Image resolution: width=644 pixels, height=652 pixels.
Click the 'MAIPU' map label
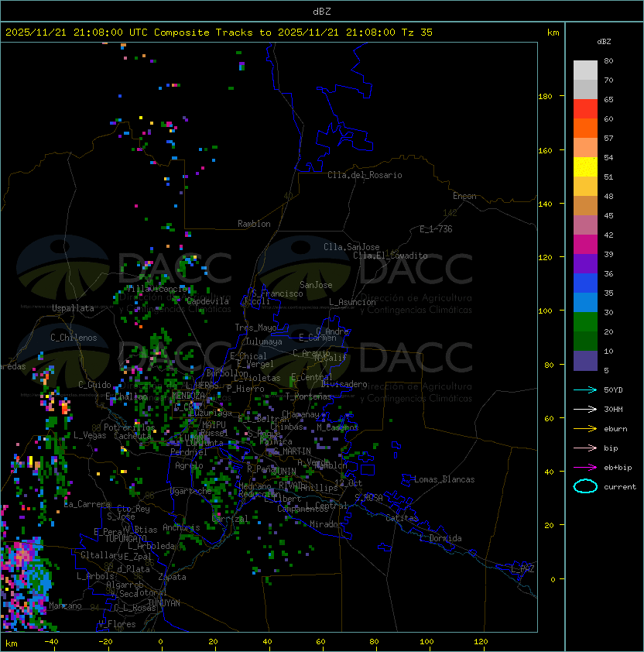tap(214, 425)
